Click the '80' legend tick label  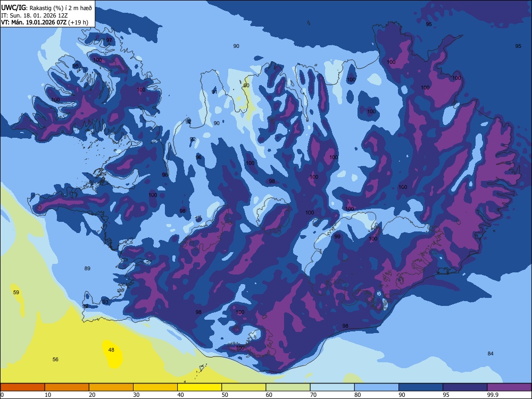point(358,395)
